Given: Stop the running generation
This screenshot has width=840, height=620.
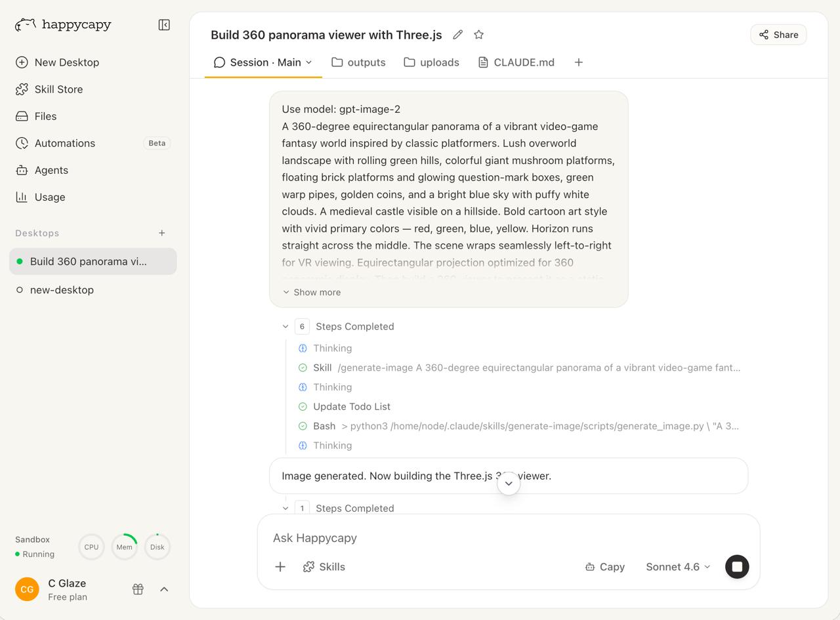Looking at the screenshot, I should [737, 567].
